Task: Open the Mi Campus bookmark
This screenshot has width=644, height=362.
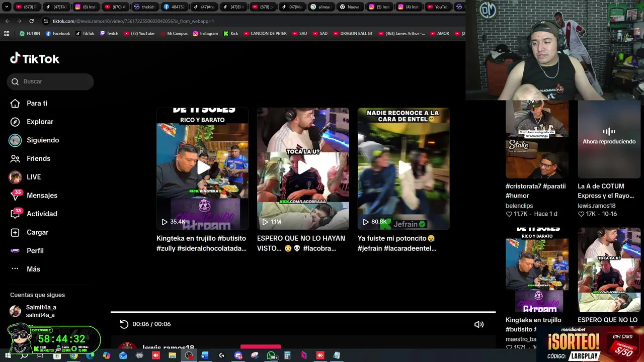Action: click(174, 34)
